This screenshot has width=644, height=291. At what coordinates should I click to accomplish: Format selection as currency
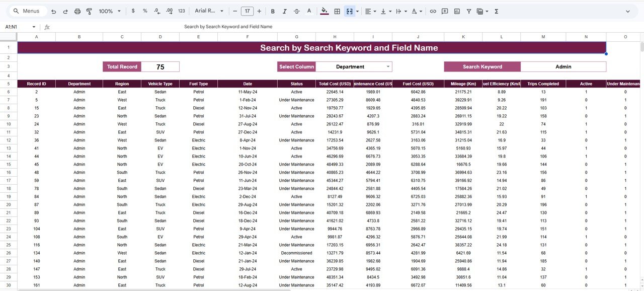[x=132, y=11]
